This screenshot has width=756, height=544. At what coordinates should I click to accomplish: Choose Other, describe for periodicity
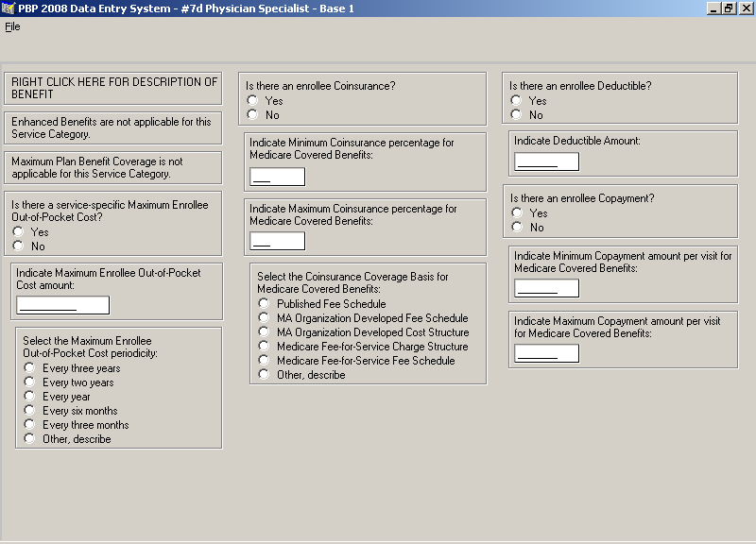point(29,438)
